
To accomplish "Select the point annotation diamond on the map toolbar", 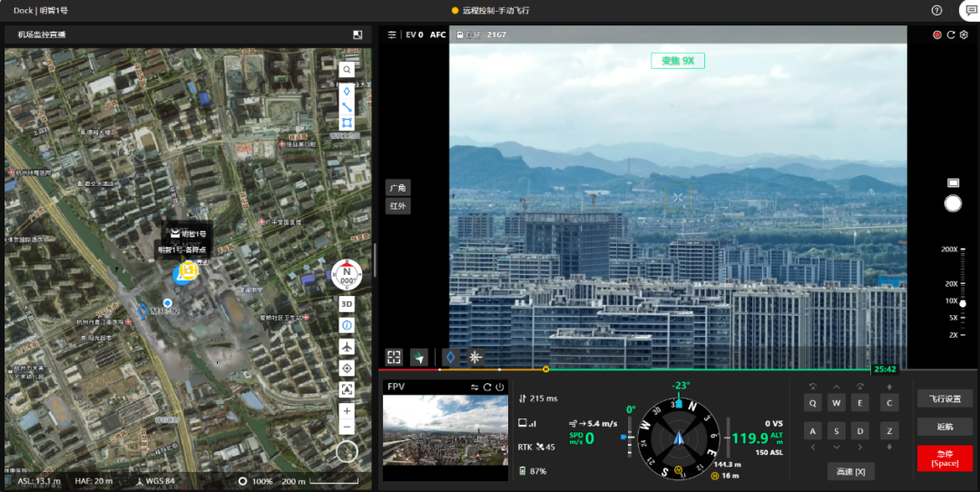I will point(347,92).
